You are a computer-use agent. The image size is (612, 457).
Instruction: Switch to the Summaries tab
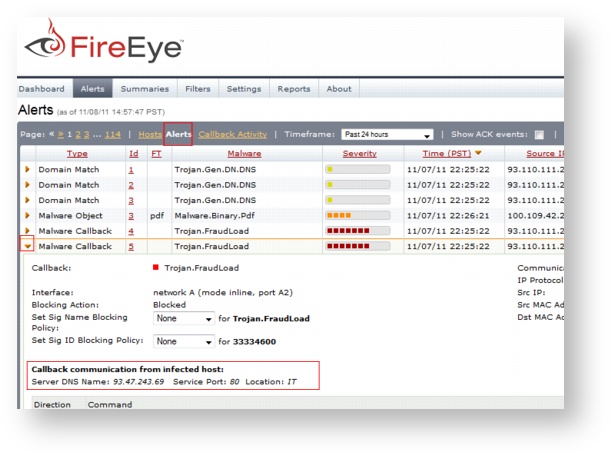coord(145,89)
